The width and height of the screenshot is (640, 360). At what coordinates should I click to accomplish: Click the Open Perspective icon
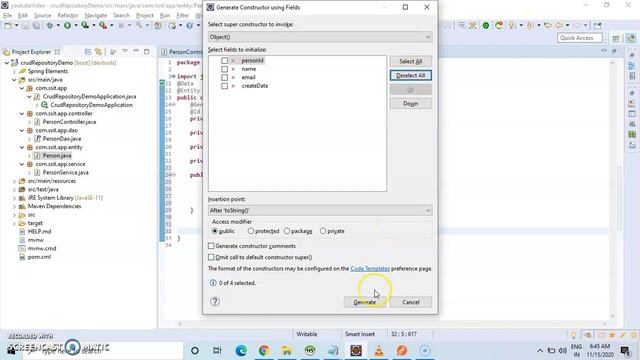pos(616,38)
